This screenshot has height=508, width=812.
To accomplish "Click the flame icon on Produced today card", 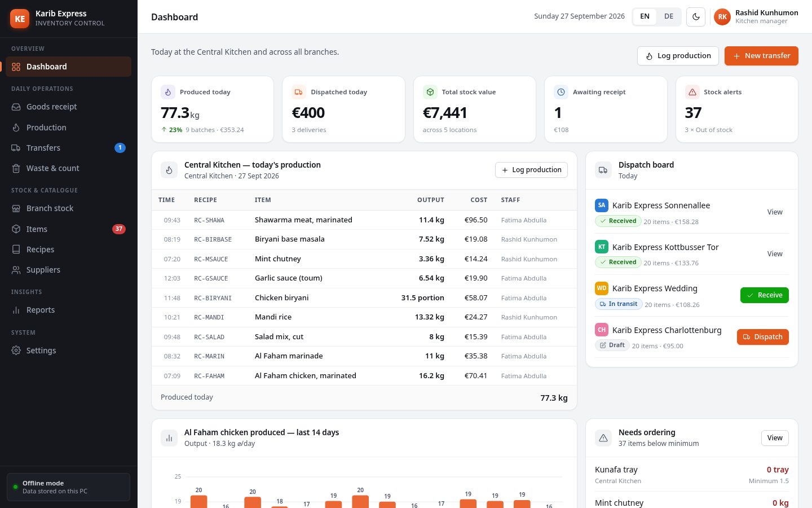I will coord(168,92).
